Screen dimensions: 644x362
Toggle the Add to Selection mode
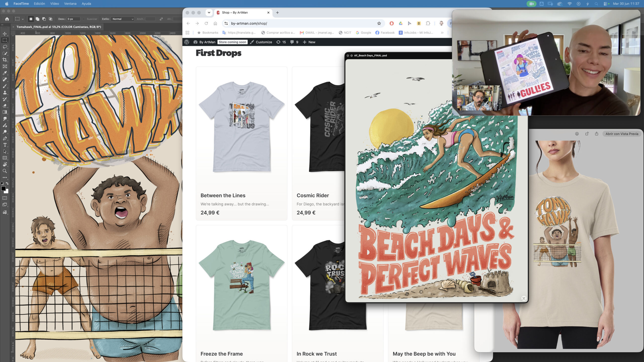(x=37, y=19)
